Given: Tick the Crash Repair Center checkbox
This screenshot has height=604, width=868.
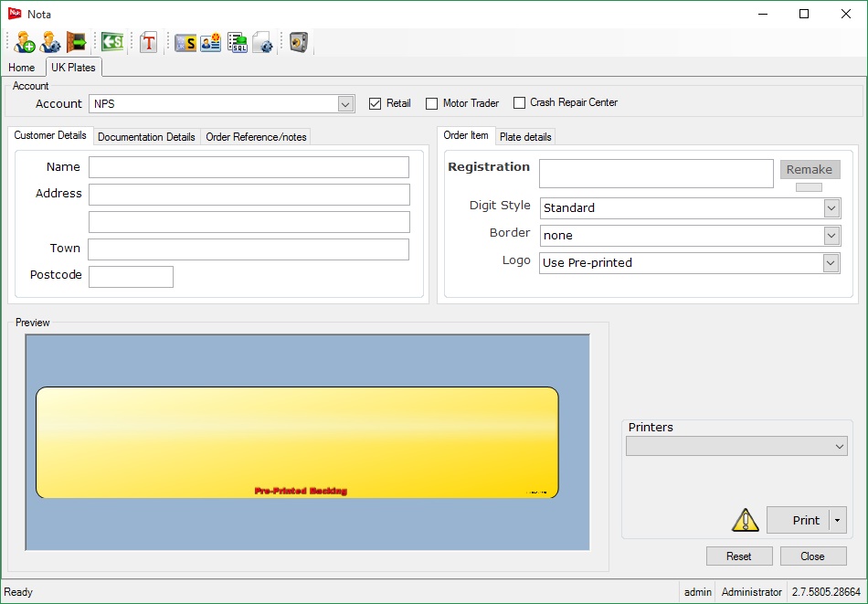Looking at the screenshot, I should pyautogui.click(x=519, y=103).
